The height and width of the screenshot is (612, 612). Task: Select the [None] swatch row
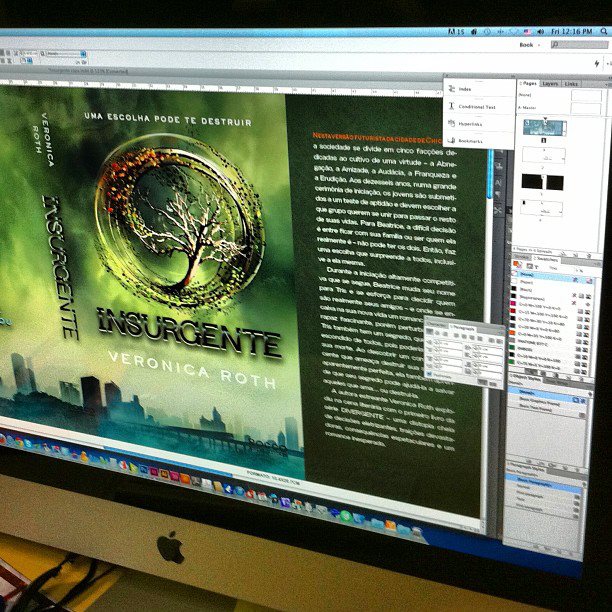553,277
